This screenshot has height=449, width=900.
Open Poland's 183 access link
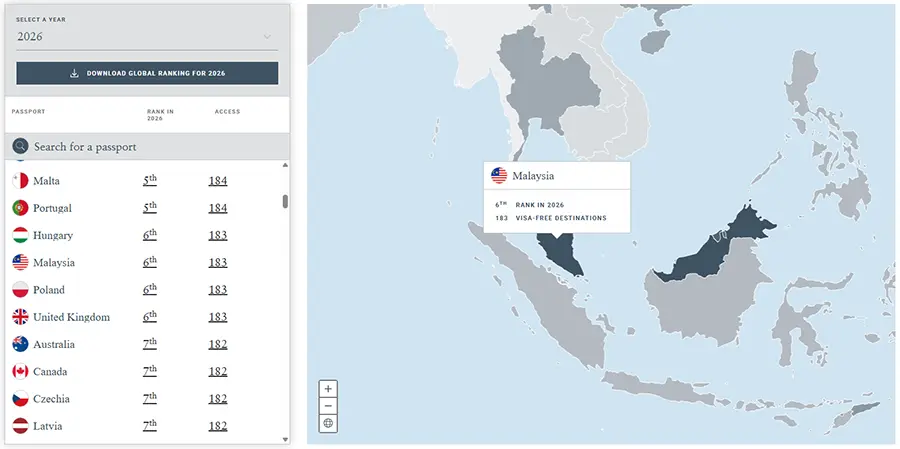click(218, 290)
